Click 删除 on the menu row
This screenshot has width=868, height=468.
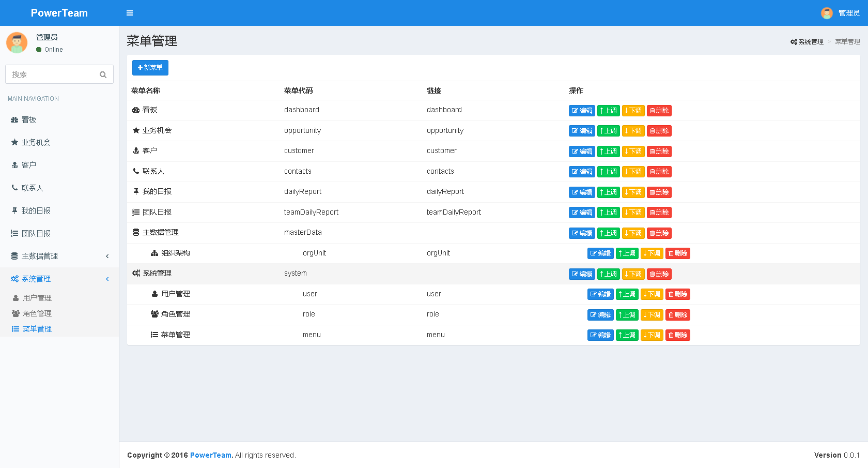677,335
